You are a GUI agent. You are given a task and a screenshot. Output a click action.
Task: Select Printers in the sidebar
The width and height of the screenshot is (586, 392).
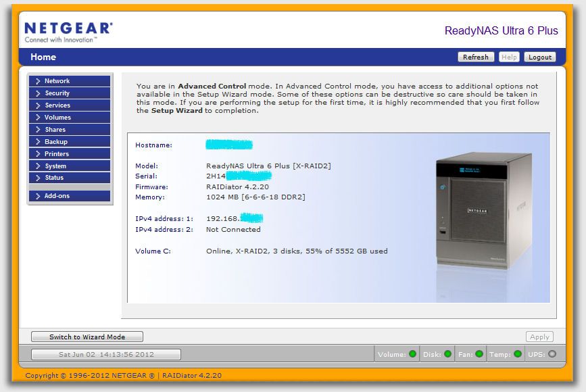69,154
